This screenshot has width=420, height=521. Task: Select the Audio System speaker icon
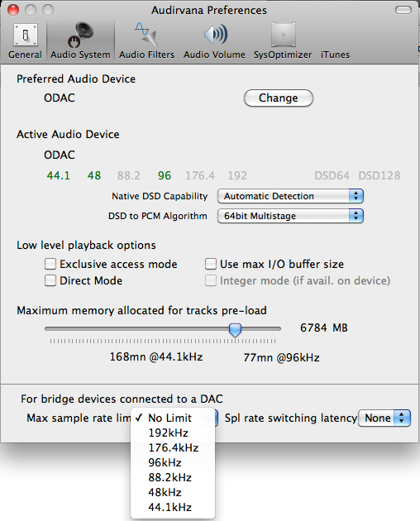pos(79,35)
